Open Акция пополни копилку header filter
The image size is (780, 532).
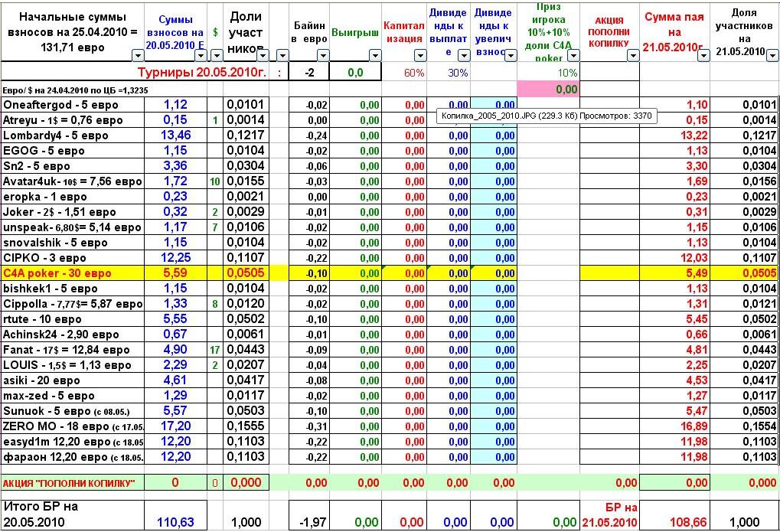tap(633, 55)
